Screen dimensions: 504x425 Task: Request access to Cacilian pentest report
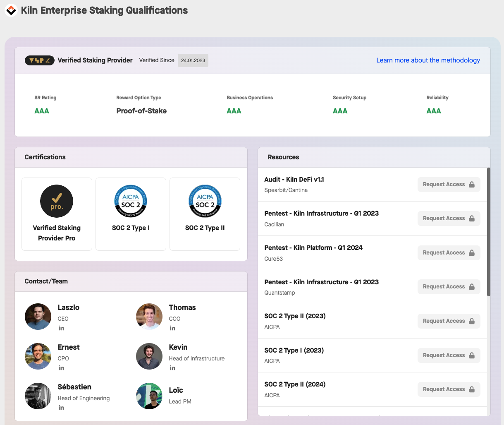tap(449, 219)
